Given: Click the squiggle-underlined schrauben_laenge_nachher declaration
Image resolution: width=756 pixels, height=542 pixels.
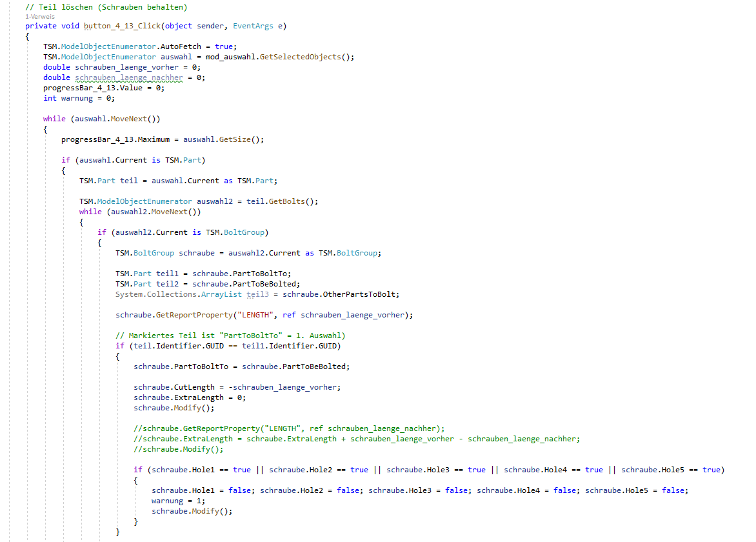Looking at the screenshot, I should (129, 77).
